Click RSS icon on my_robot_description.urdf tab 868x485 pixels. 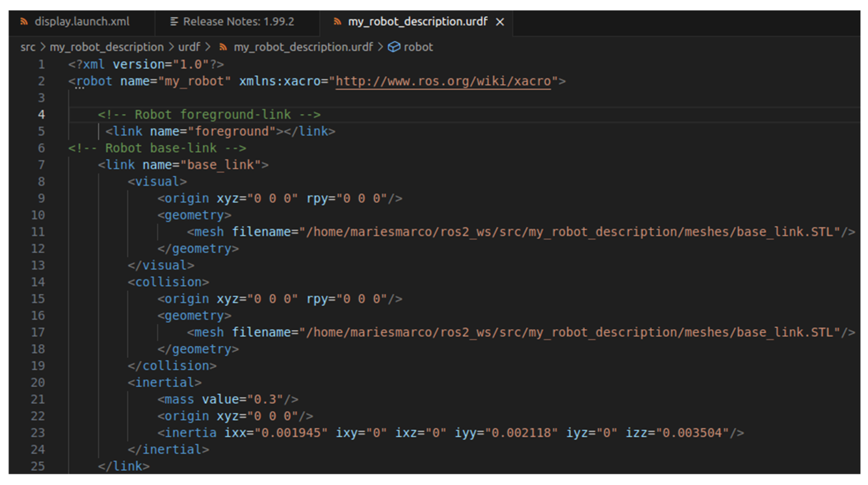[x=337, y=22]
